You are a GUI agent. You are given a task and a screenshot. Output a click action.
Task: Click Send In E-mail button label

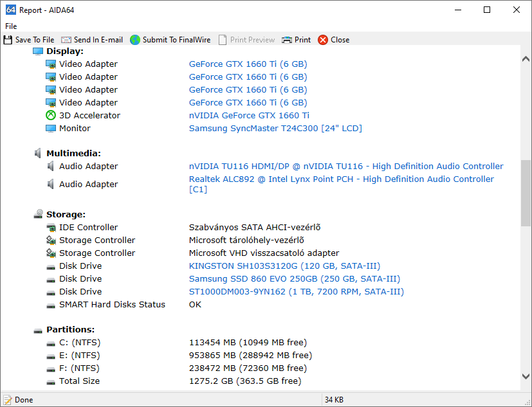[x=98, y=40]
